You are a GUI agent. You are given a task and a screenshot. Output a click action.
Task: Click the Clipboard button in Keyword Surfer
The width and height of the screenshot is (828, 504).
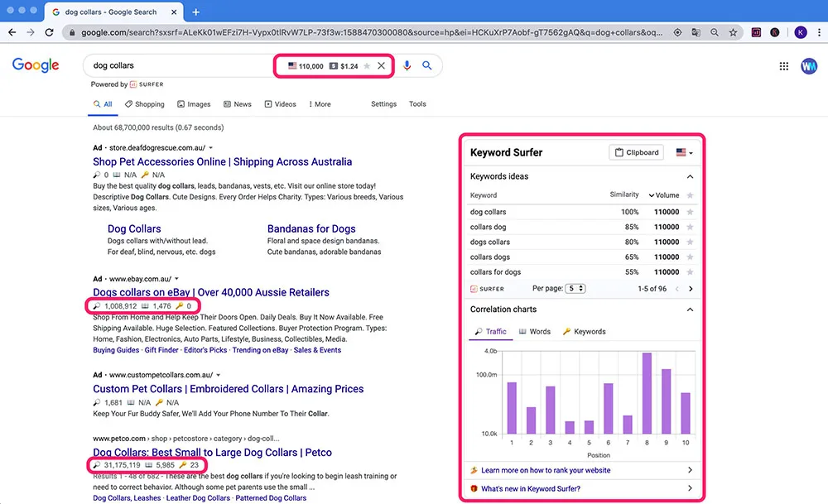click(636, 152)
